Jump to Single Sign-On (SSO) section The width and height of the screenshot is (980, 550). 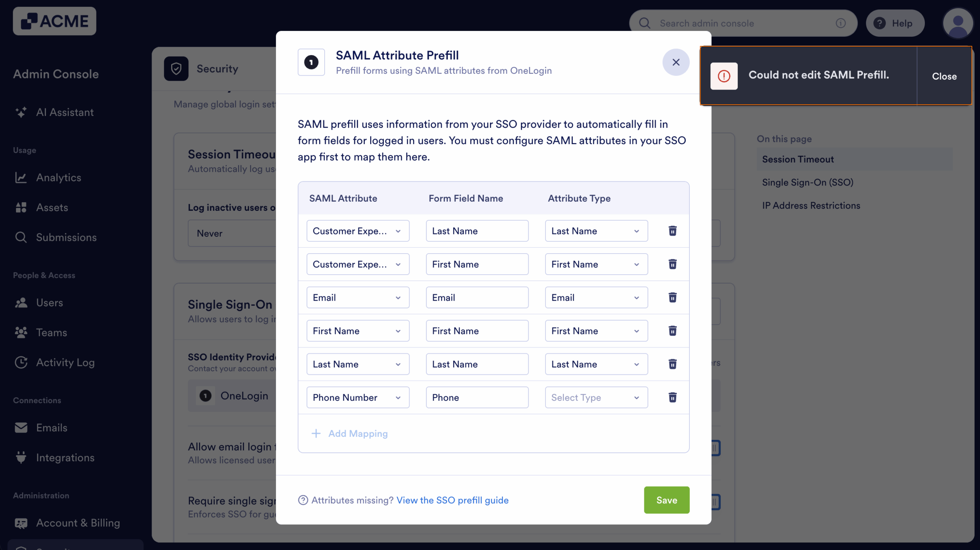click(808, 182)
